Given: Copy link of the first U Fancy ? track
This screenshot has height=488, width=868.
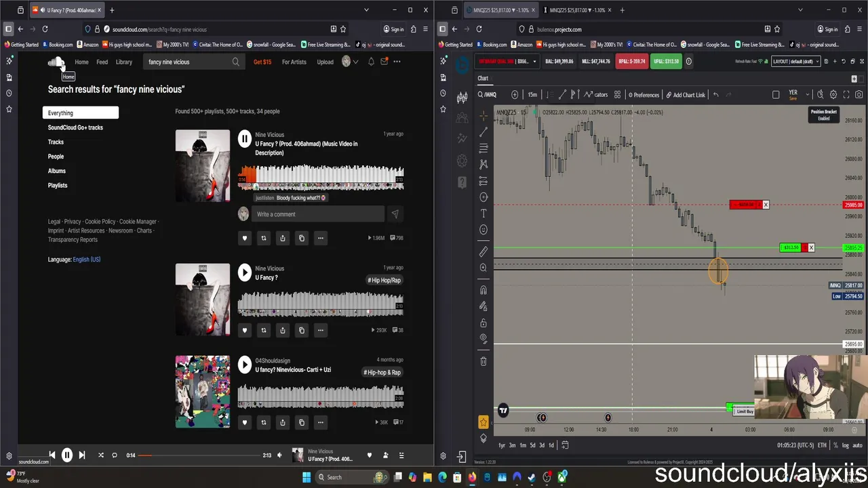Looking at the screenshot, I should [x=302, y=238].
